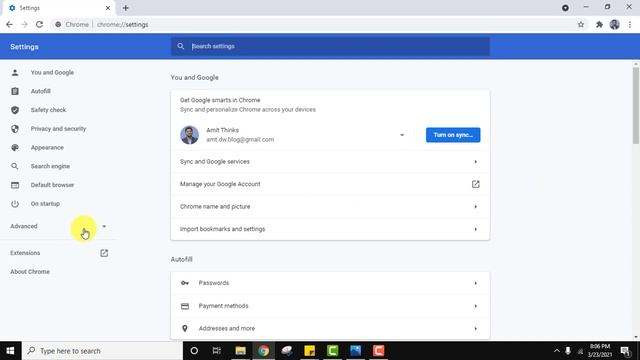The width and height of the screenshot is (640, 360).
Task: Click the site info icon in the address bar
Action: coord(58,24)
